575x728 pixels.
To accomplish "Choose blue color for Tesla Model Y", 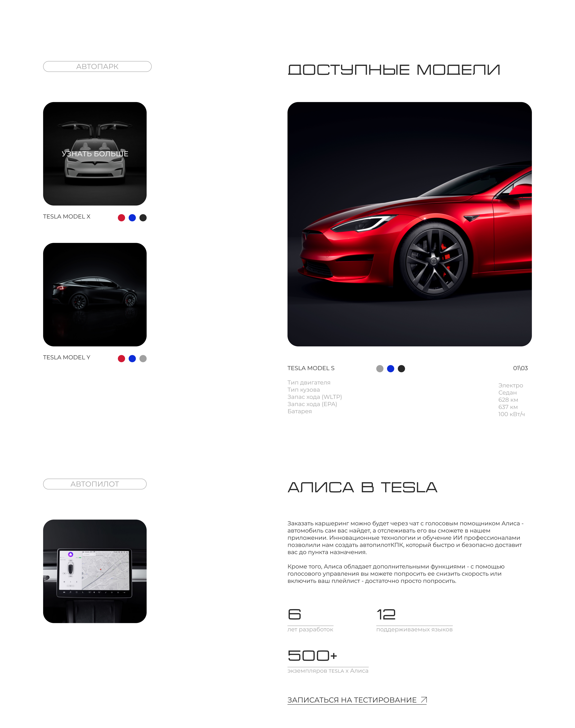I will 132,358.
